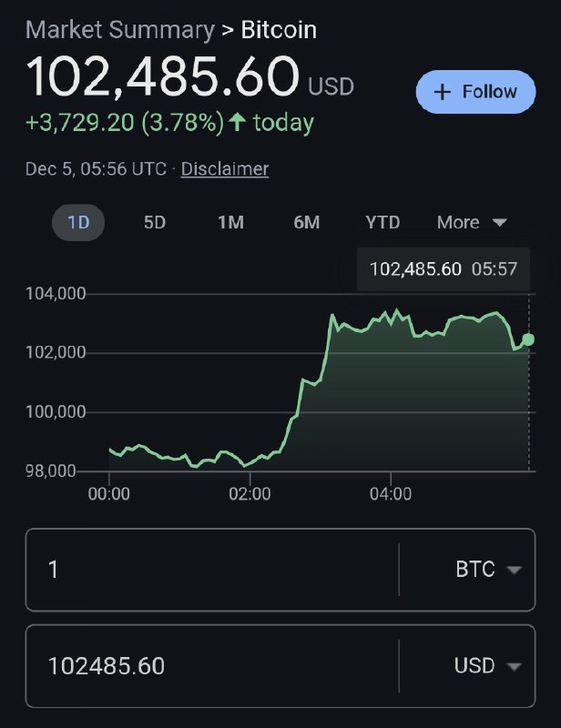561x728 pixels.
Task: Show the YTD chart range
Action: coord(382,222)
